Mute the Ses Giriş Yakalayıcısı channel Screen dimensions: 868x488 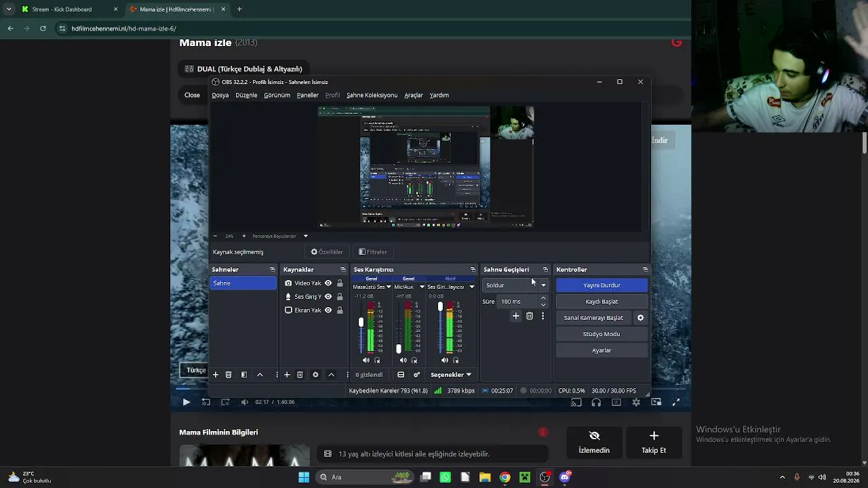tap(445, 361)
